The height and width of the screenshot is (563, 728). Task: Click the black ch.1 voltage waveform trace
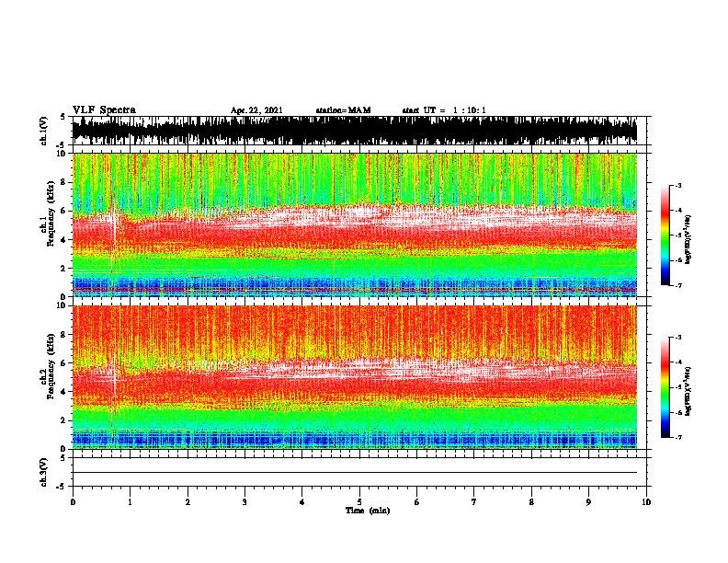click(x=355, y=131)
